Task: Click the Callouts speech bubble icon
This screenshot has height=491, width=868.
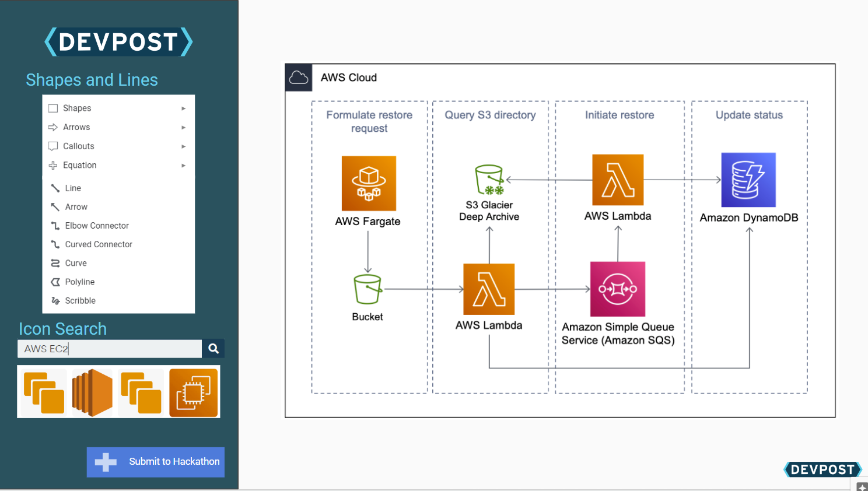Action: pos(53,146)
